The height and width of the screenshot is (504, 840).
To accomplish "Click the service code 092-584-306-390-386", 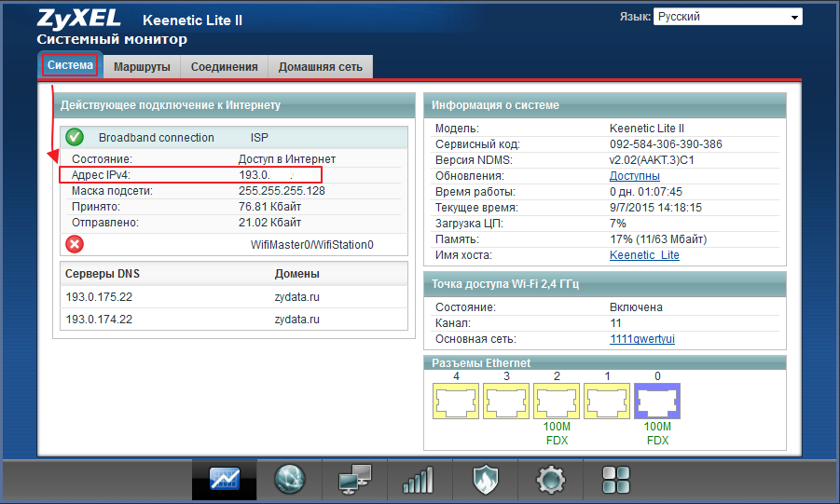I will (666, 144).
